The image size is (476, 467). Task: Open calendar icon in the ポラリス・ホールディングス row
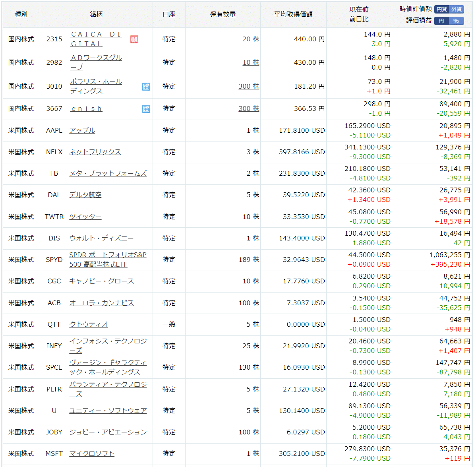146,87
